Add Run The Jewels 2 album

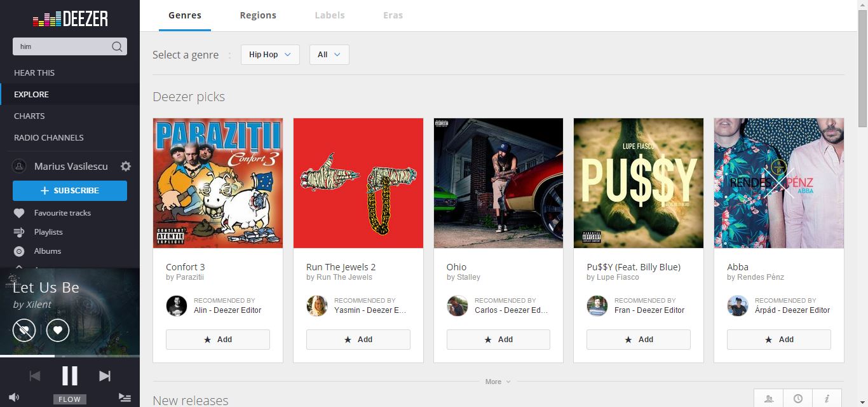point(358,340)
